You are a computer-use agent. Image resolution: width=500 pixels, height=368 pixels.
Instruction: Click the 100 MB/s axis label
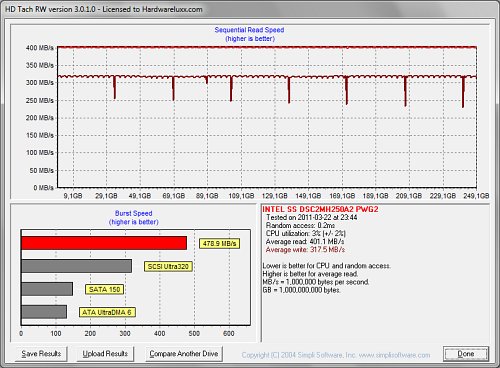(40, 153)
